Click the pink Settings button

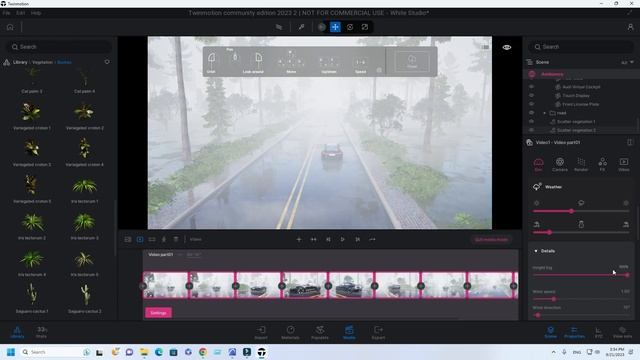(x=158, y=313)
